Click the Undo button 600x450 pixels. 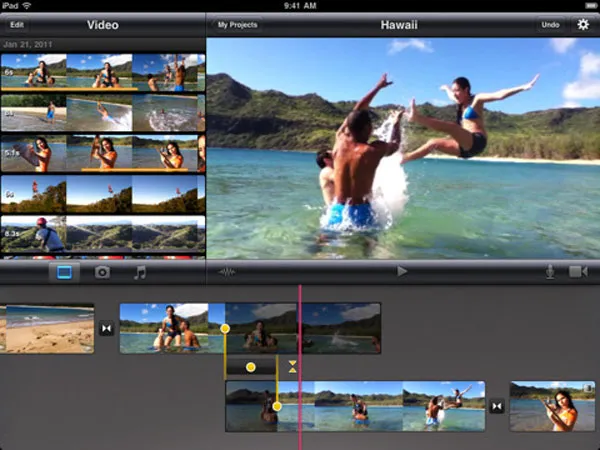tap(550, 24)
